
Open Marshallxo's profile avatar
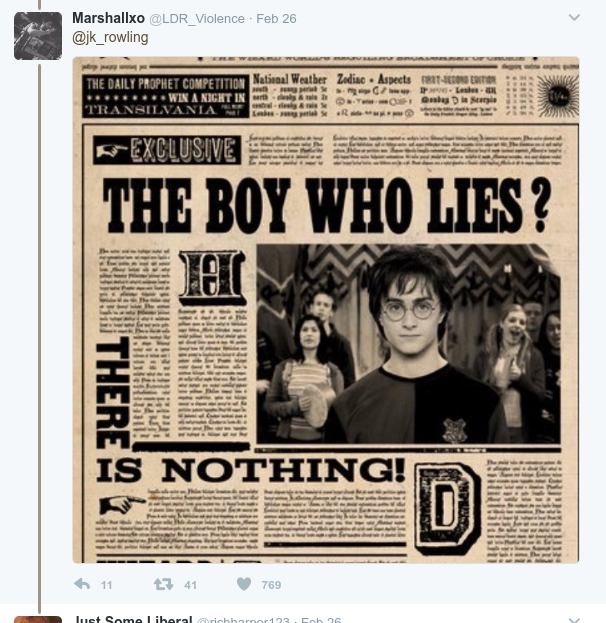coord(38,36)
